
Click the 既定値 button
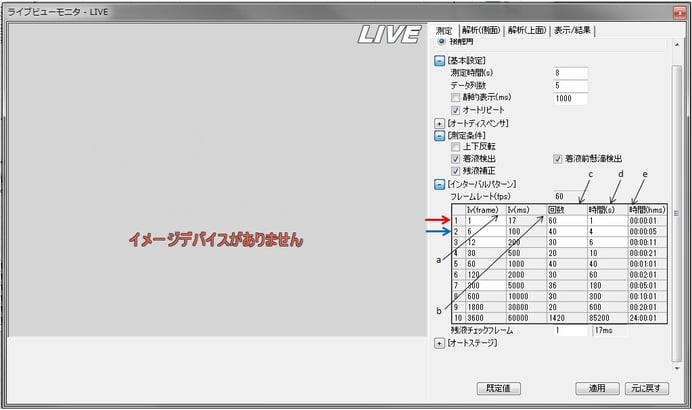point(499,388)
